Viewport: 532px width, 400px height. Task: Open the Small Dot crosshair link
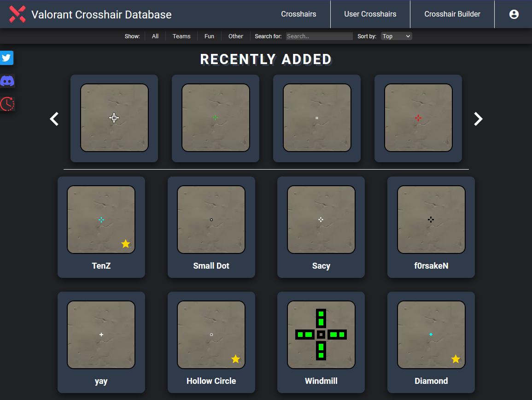coord(211,266)
